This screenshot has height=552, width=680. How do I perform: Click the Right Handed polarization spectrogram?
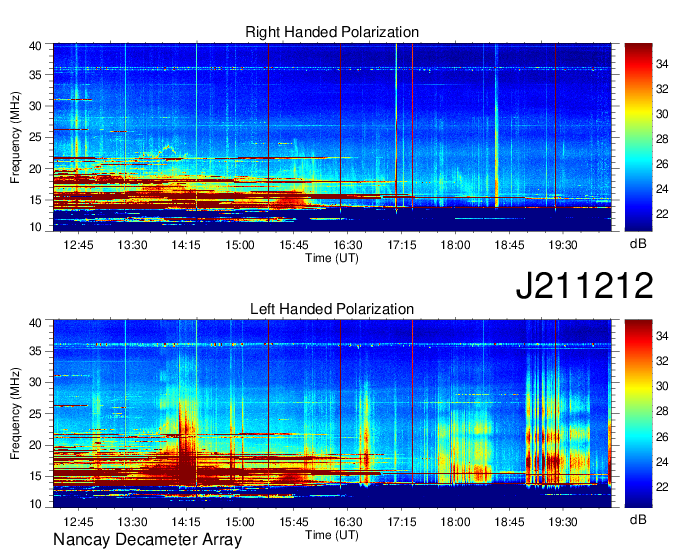click(x=332, y=137)
